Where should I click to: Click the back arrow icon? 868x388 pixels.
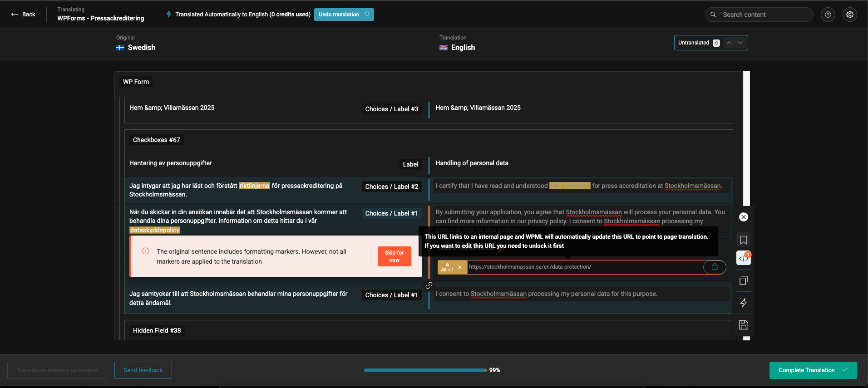click(x=15, y=15)
